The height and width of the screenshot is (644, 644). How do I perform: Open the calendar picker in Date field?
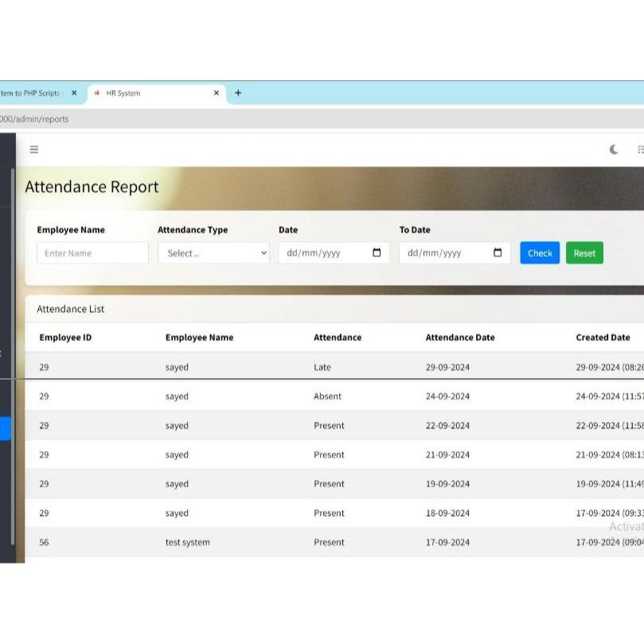pos(377,253)
